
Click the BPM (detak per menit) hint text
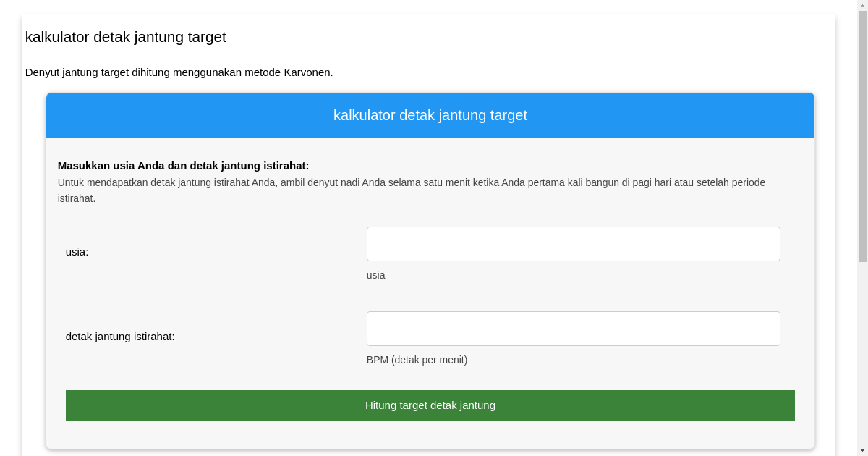point(417,360)
